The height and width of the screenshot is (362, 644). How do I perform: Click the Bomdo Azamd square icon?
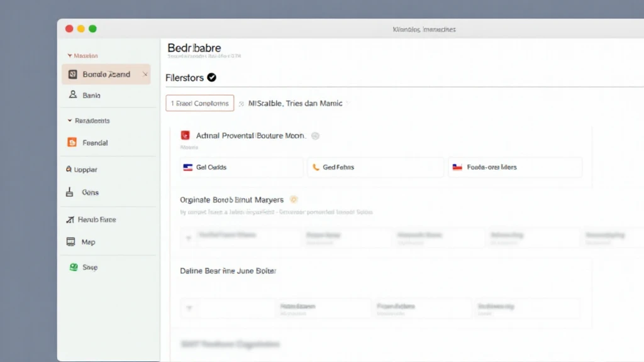pyautogui.click(x=73, y=74)
